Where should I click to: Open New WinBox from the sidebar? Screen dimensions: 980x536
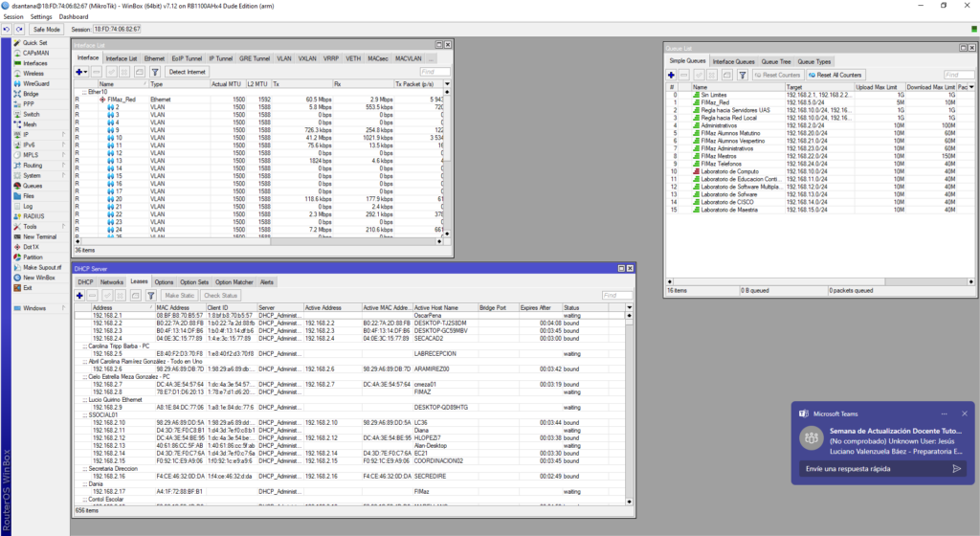click(x=38, y=278)
